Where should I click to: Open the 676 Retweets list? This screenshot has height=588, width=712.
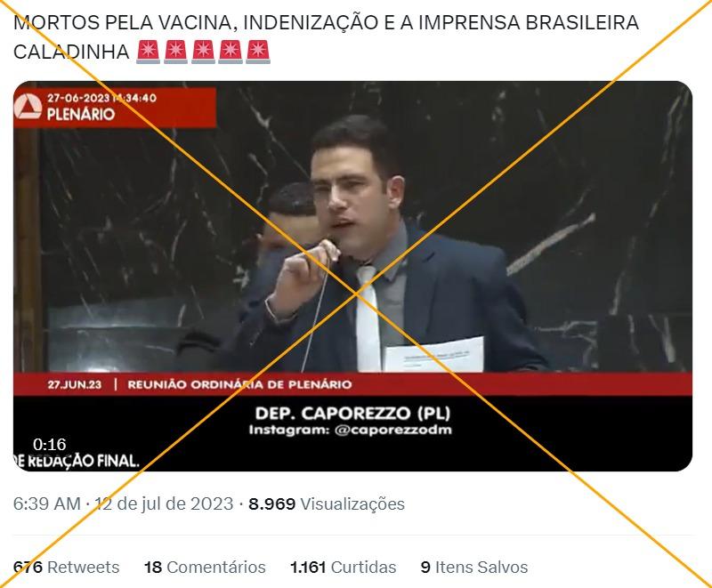66,568
